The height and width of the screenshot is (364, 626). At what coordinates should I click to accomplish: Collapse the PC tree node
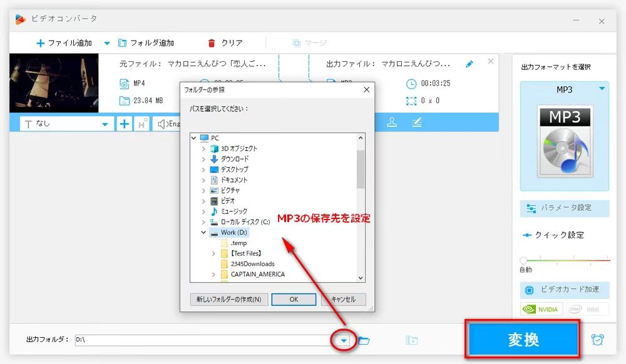[x=193, y=138]
